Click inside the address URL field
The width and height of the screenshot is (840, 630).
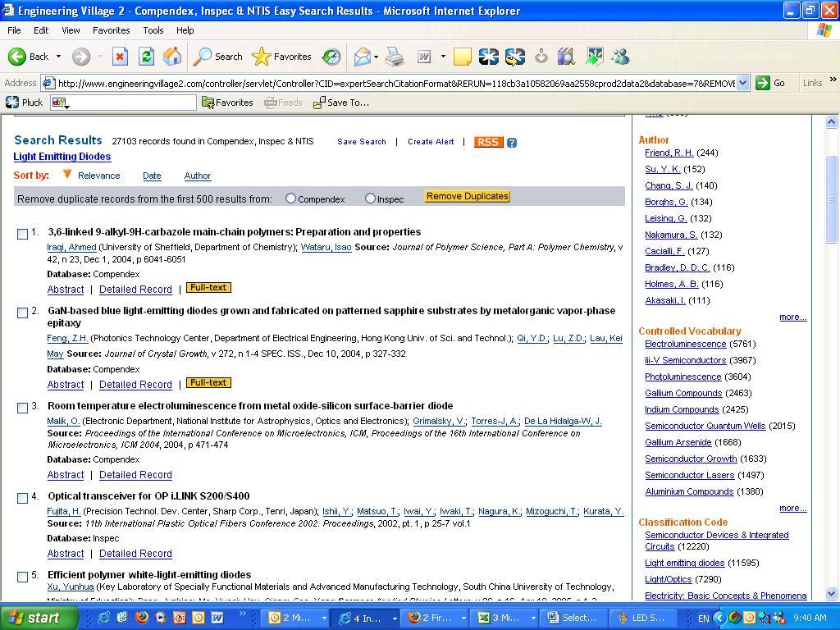[396, 84]
